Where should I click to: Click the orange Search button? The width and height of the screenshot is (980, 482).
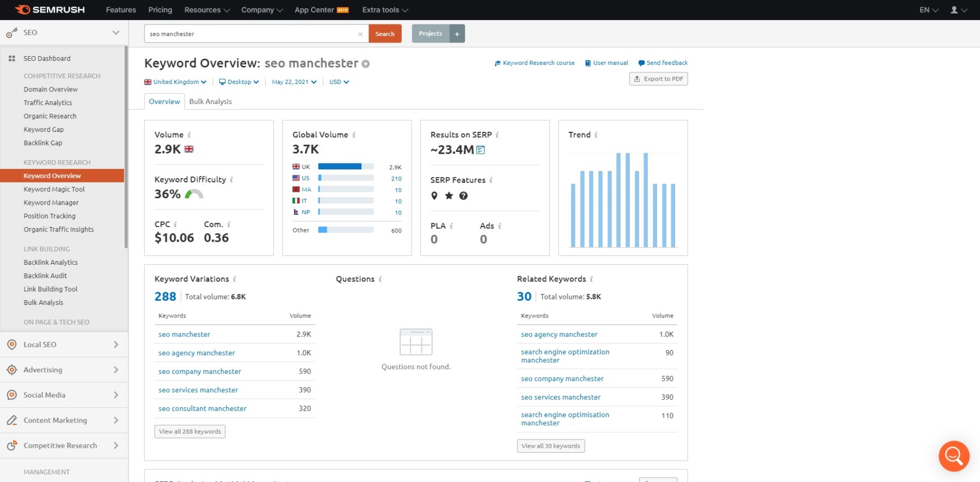coord(385,34)
